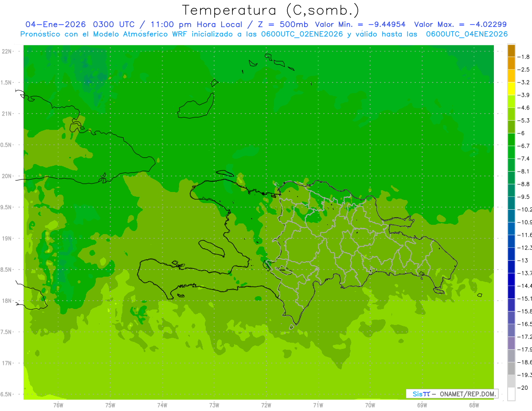Click the "73W" longitude axis label

(x=214, y=405)
